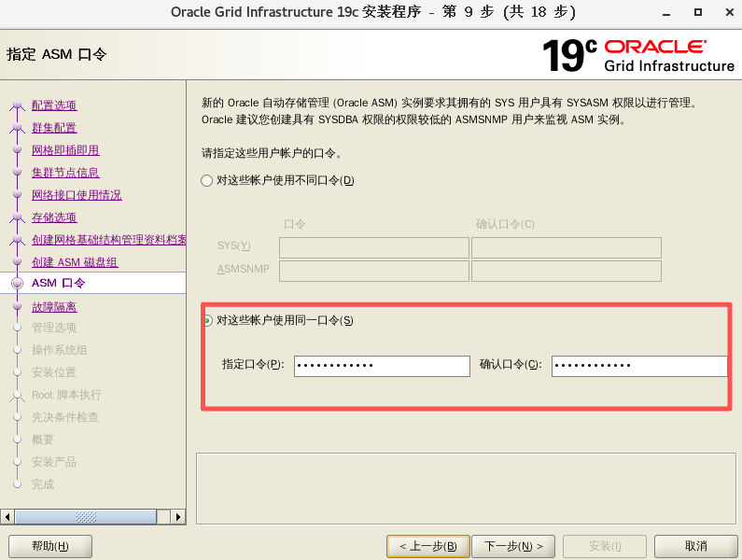Click the right arrow of the sidebar scrollbar
The image size is (742, 560).
tap(178, 517)
